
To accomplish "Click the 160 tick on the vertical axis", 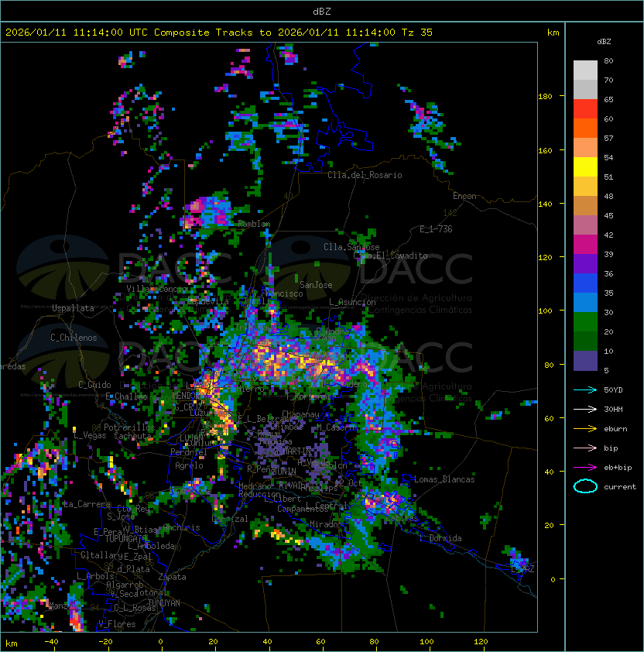I will click(x=545, y=150).
